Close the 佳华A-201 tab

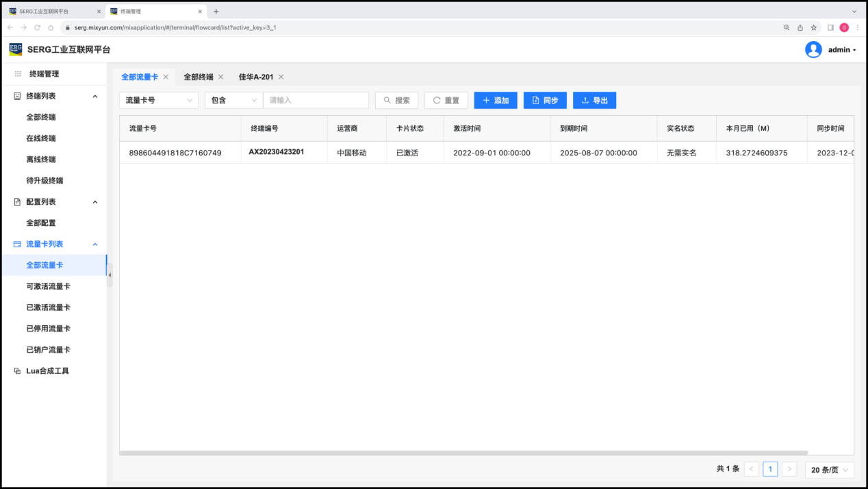click(281, 77)
